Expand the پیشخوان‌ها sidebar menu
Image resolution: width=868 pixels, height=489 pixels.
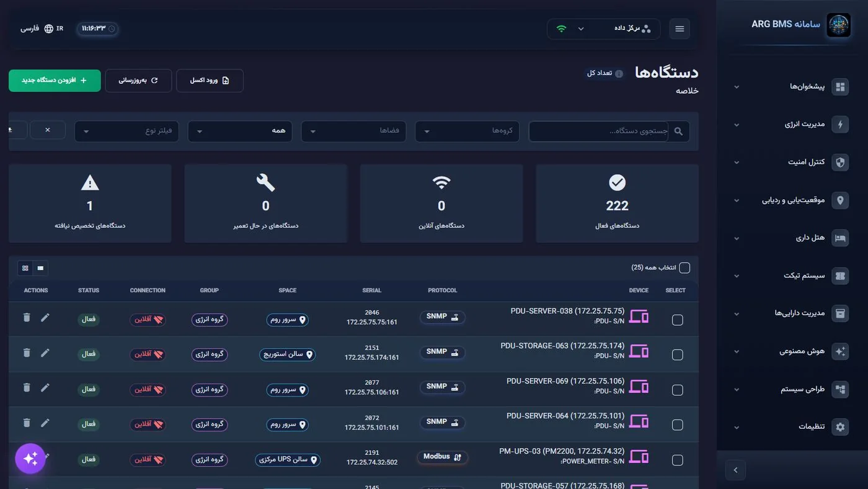click(791, 87)
